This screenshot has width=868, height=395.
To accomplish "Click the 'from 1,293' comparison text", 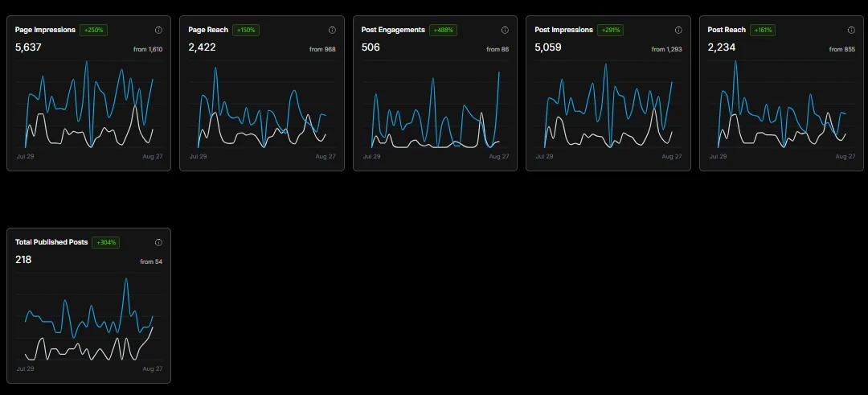I will pos(666,49).
